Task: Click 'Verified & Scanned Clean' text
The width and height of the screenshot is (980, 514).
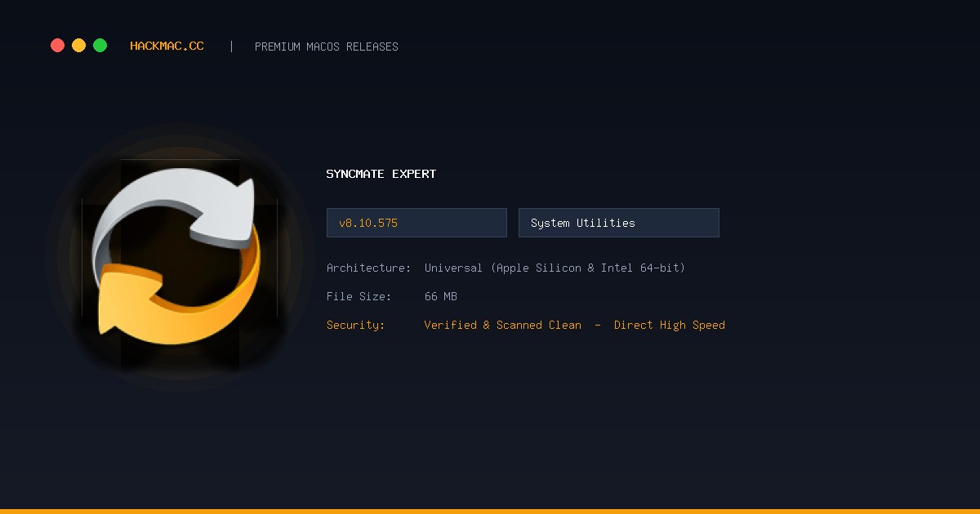Action: point(503,325)
